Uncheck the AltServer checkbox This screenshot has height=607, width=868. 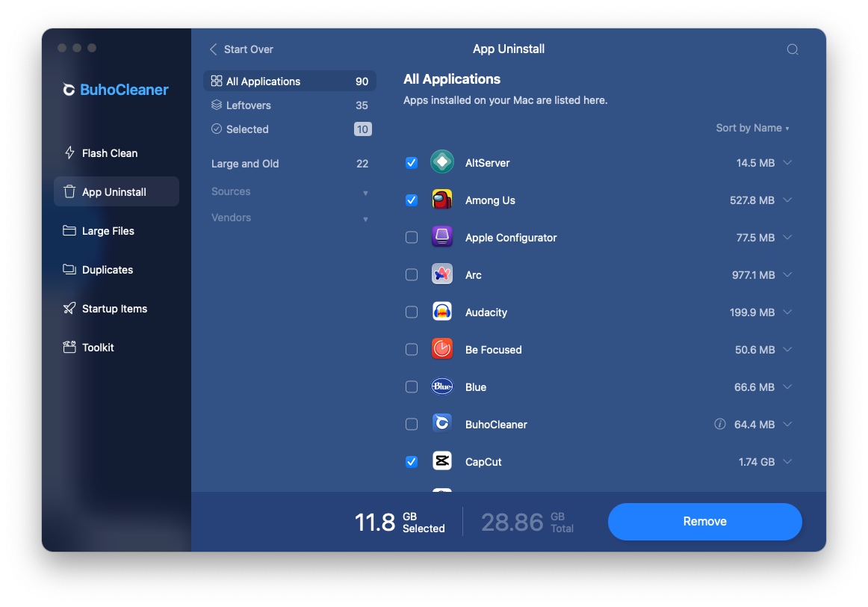click(412, 162)
